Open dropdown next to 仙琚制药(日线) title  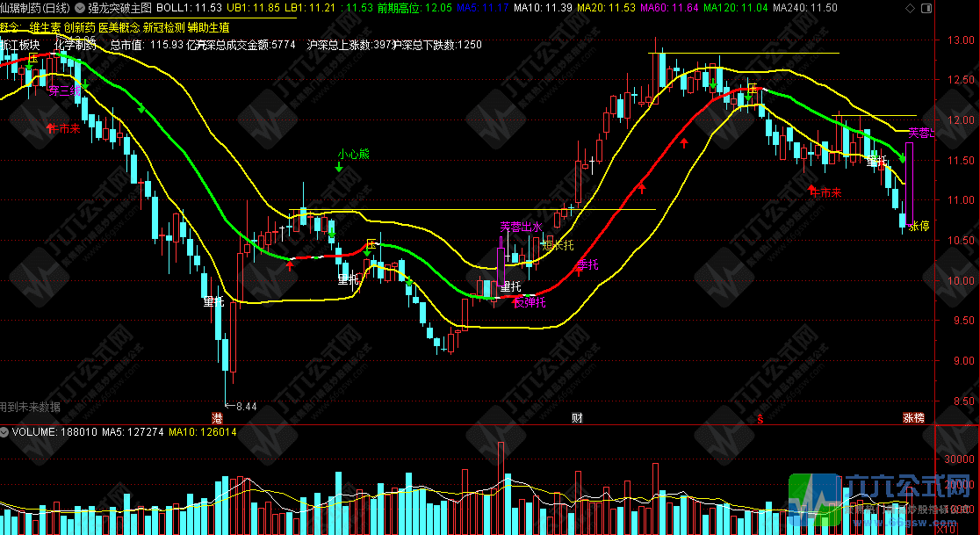tap(81, 8)
